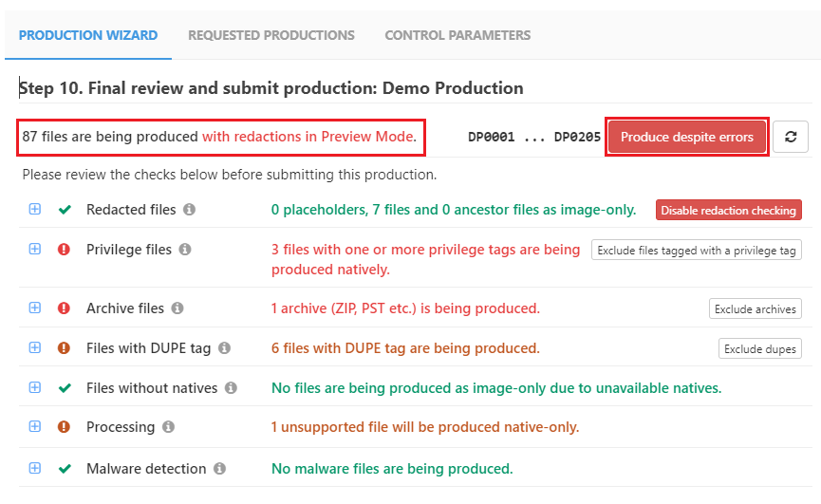Click No files produced as image-only message

point(496,388)
